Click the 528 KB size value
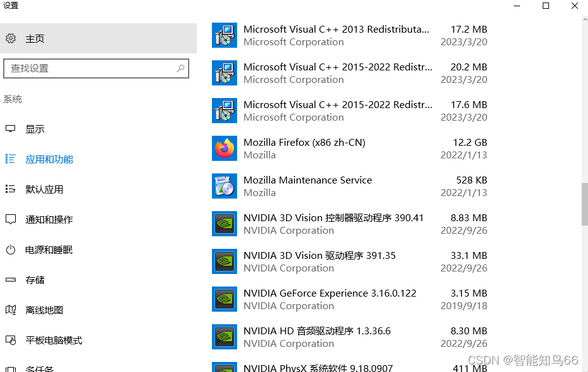 pos(472,180)
